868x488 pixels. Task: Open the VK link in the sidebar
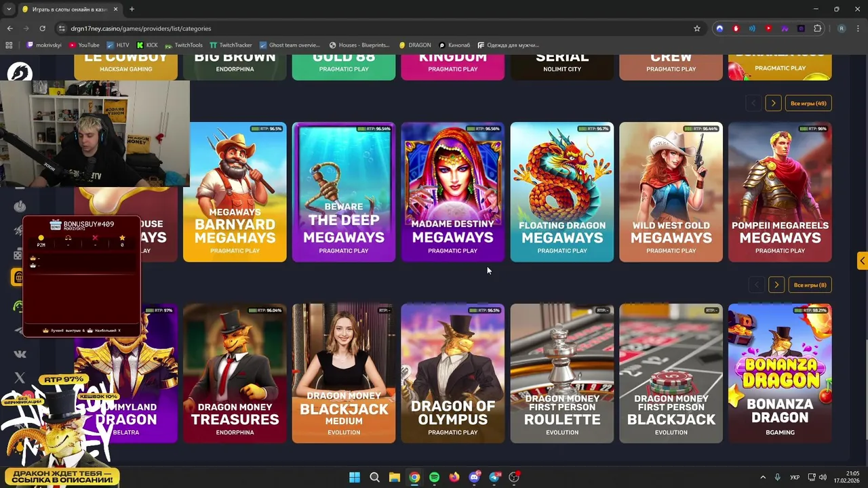[20, 353]
